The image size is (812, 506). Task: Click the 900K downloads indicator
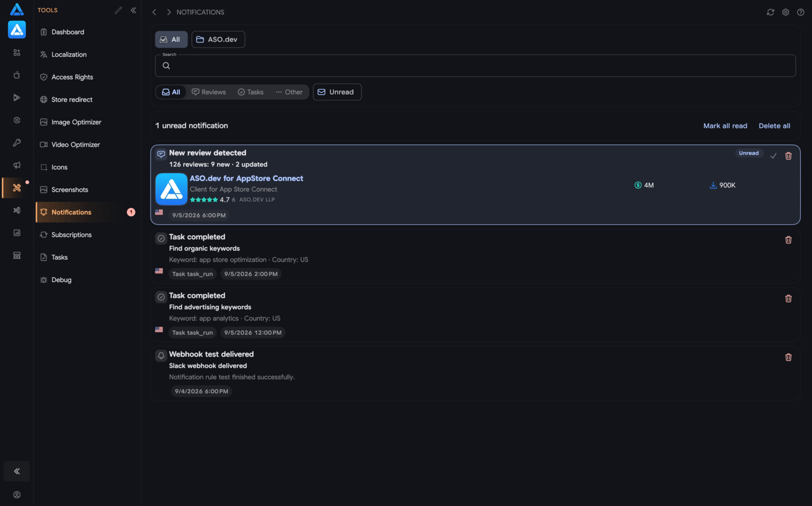(x=722, y=185)
